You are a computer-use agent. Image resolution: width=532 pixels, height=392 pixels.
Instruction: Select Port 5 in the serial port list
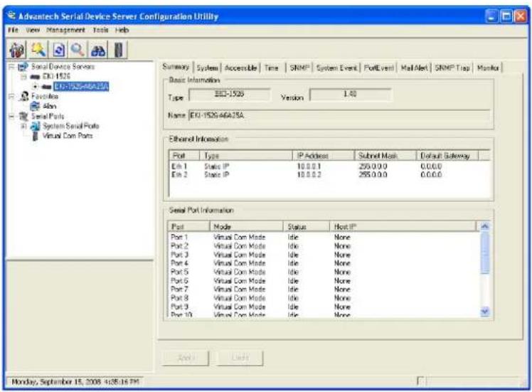pyautogui.click(x=324, y=272)
